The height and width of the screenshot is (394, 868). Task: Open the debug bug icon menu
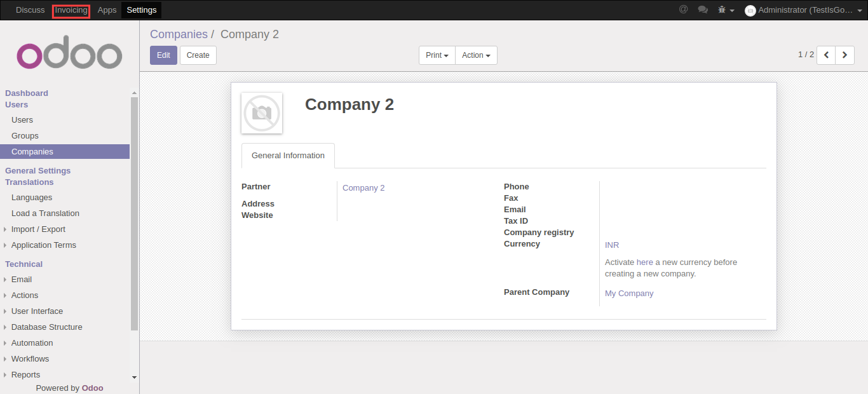click(724, 10)
